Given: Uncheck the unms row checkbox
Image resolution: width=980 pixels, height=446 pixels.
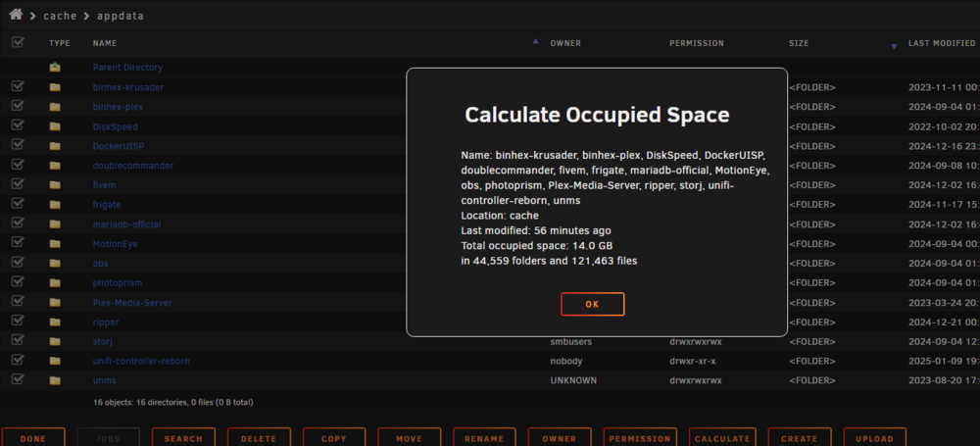Looking at the screenshot, I should (x=18, y=379).
